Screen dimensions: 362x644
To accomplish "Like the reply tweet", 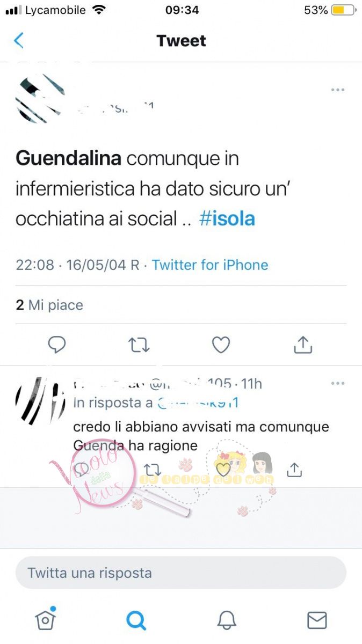I will pos(223,470).
